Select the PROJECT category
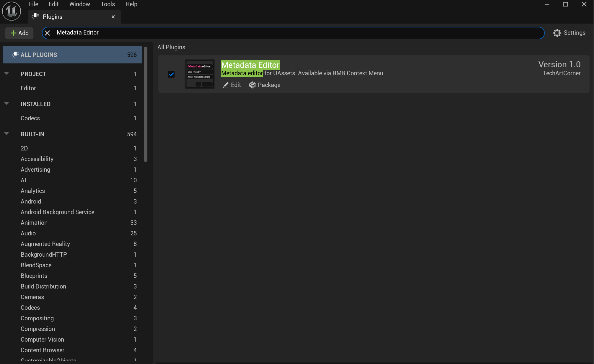Image resolution: width=594 pixels, height=364 pixels. (72, 74)
